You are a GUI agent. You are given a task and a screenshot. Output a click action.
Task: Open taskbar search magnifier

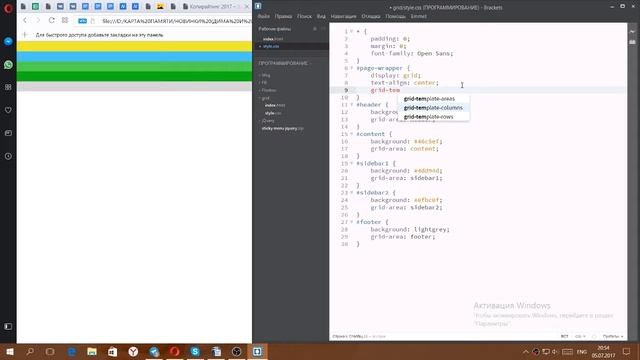(30, 351)
